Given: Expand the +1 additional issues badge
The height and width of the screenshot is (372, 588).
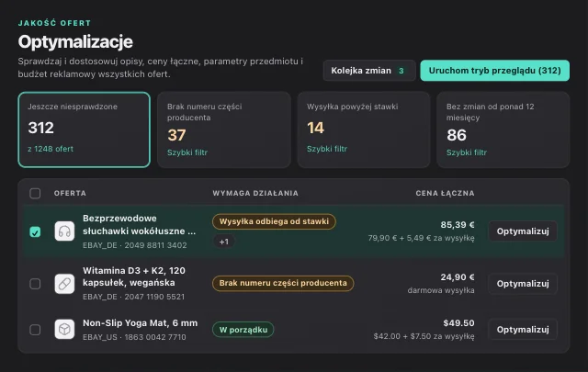Looking at the screenshot, I should pyautogui.click(x=224, y=242).
